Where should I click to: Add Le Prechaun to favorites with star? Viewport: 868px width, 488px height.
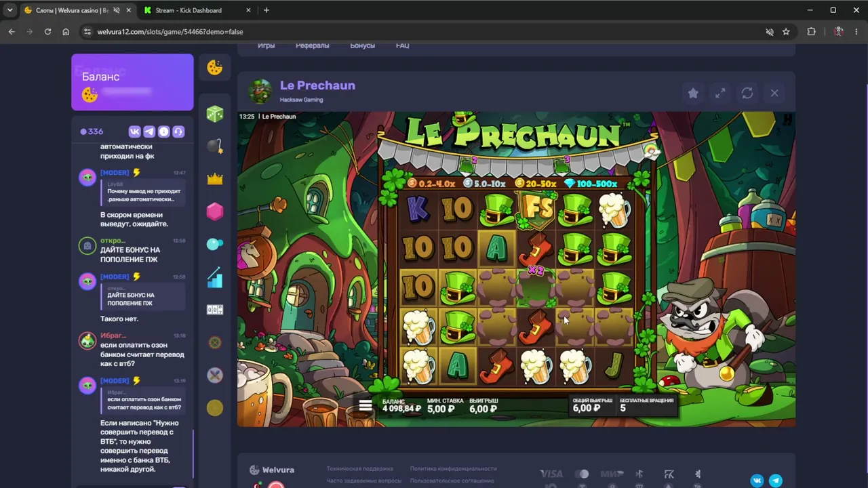point(693,94)
